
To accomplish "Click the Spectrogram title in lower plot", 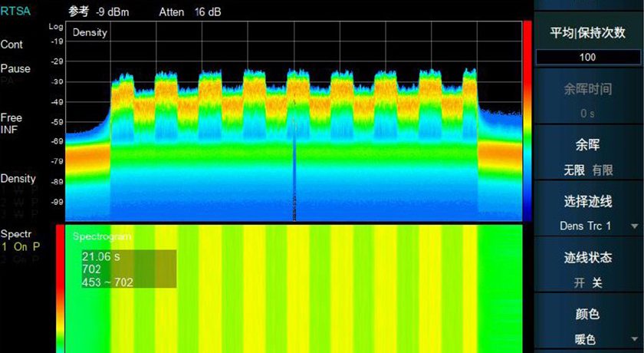I will [x=103, y=236].
